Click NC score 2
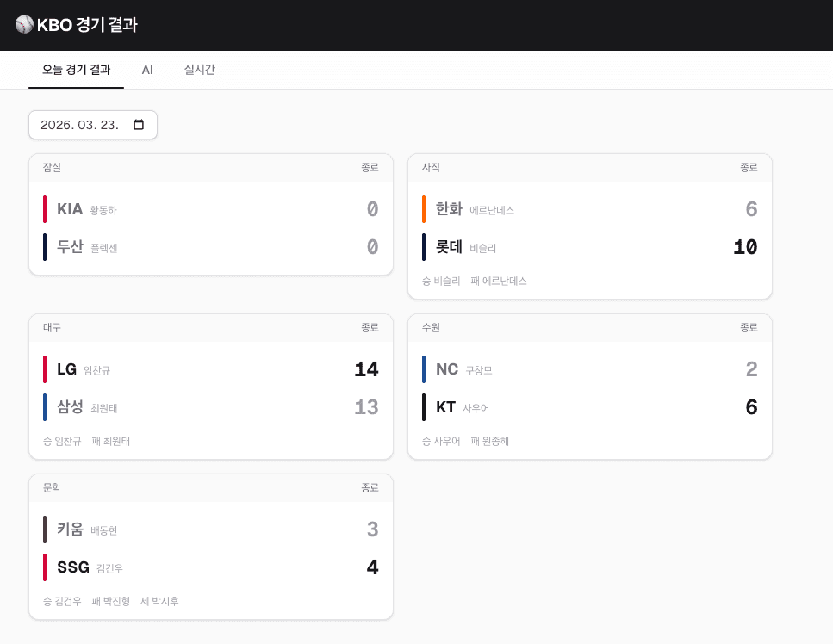833x644 pixels. tap(752, 369)
